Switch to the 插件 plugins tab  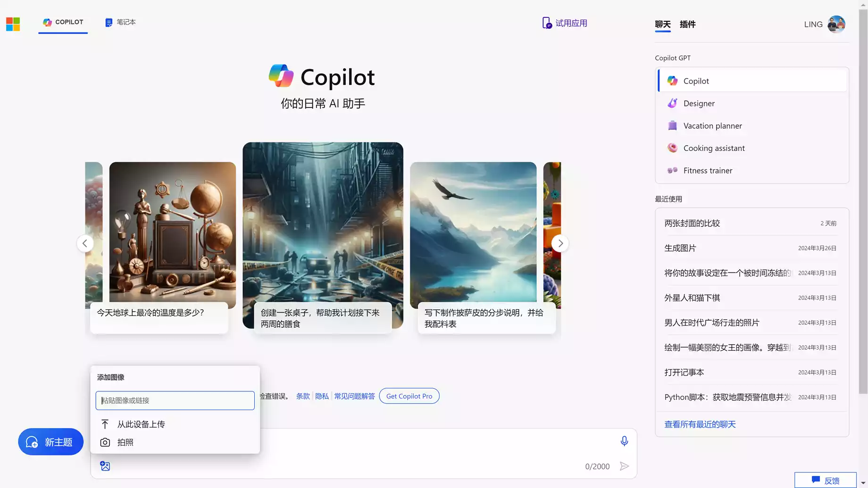(x=687, y=25)
